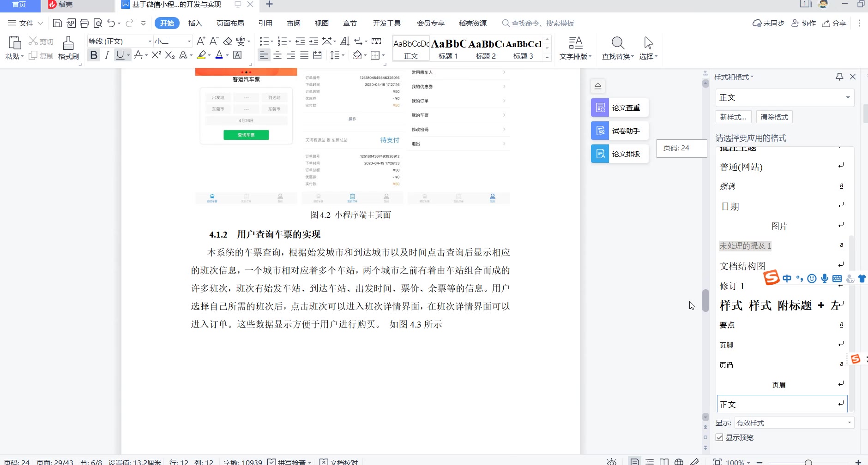
Task: Open the Find and Replace (查找替换) tool
Action: 617,48
